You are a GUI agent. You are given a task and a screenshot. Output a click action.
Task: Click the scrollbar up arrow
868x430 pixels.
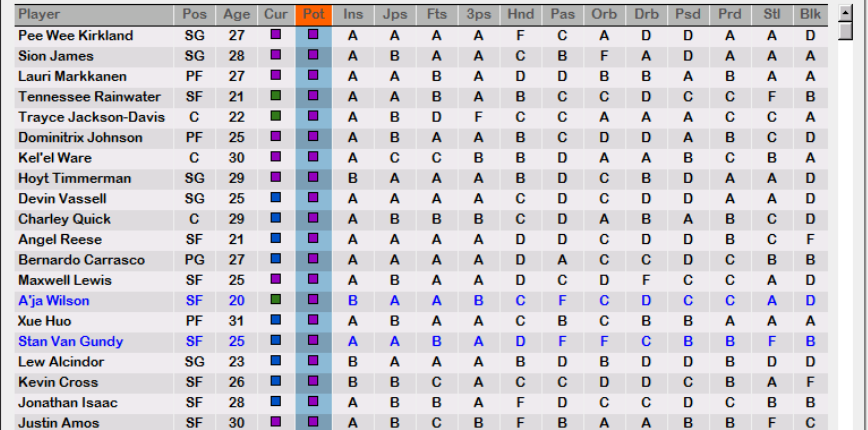tap(846, 14)
